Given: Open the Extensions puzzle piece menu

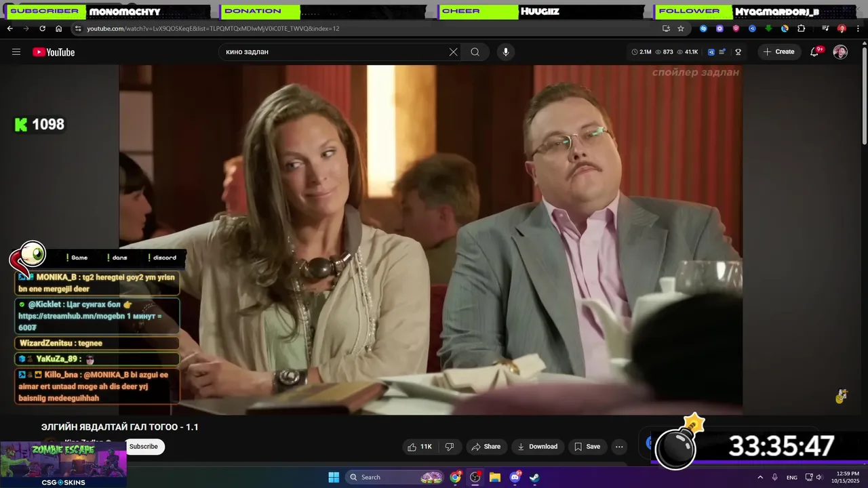Looking at the screenshot, I should (x=801, y=28).
